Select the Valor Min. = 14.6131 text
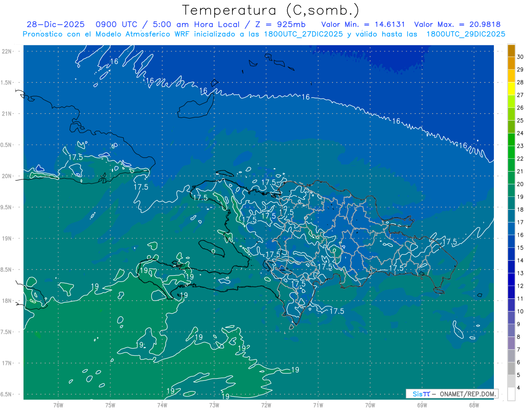The image size is (532, 411). pos(363,25)
